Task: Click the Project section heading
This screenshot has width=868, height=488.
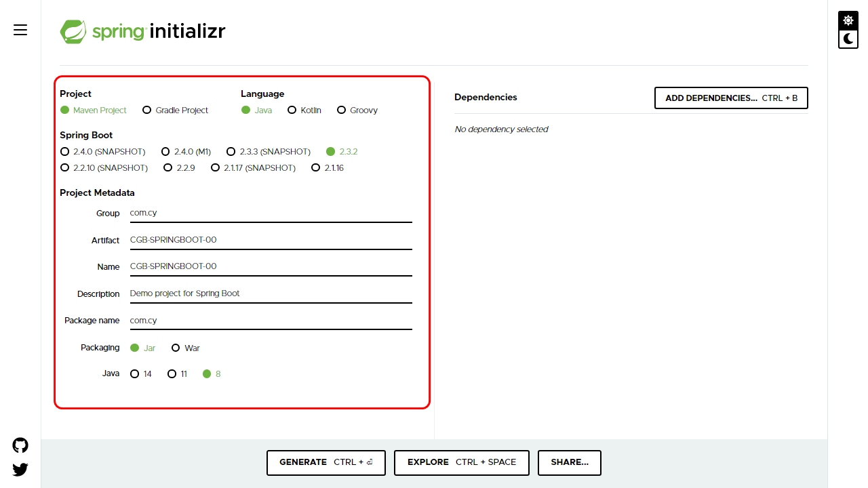Action: tap(75, 94)
